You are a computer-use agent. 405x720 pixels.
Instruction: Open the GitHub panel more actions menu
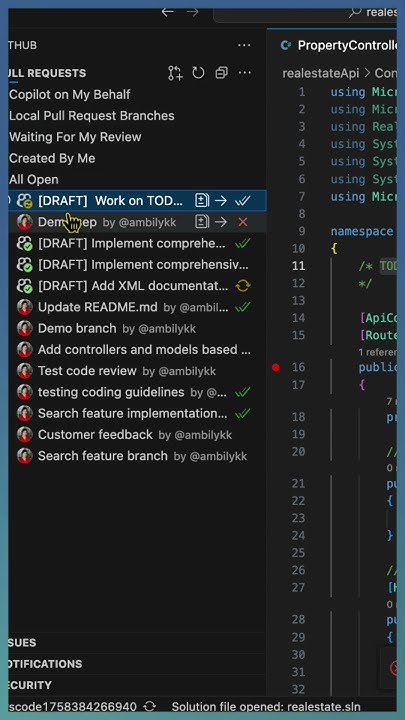click(244, 45)
